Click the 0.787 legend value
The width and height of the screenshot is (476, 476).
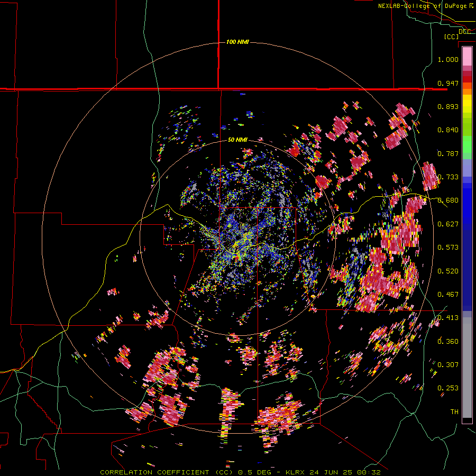448,153
